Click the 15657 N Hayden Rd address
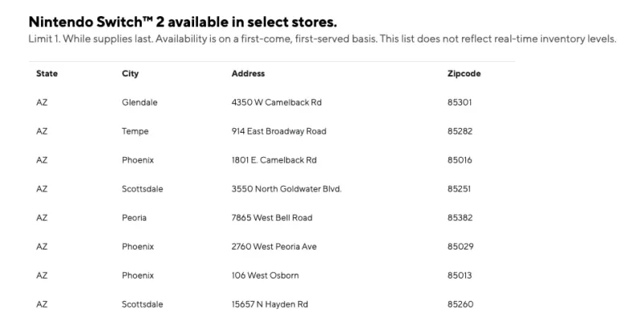The width and height of the screenshot is (644, 326). 270,304
